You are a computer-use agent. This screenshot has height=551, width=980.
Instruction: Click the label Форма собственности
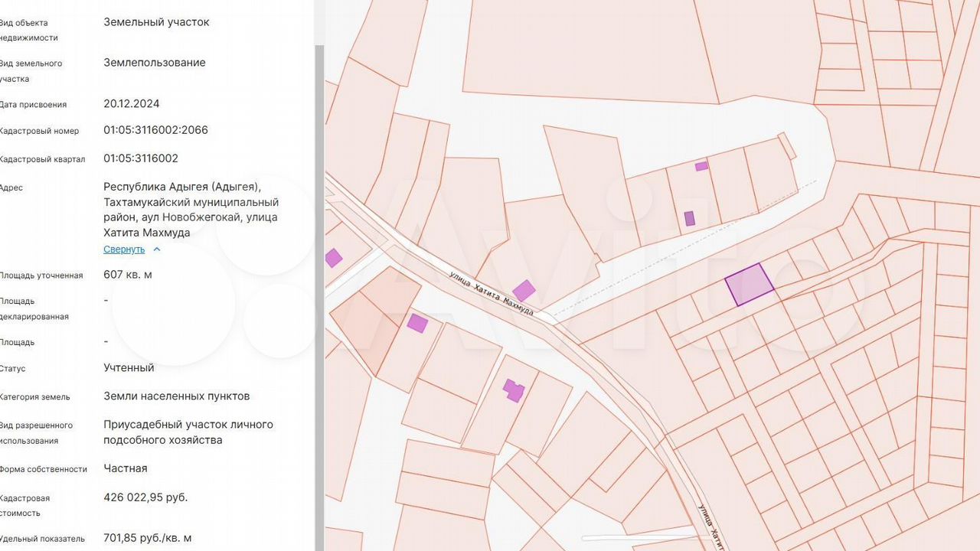(x=44, y=469)
